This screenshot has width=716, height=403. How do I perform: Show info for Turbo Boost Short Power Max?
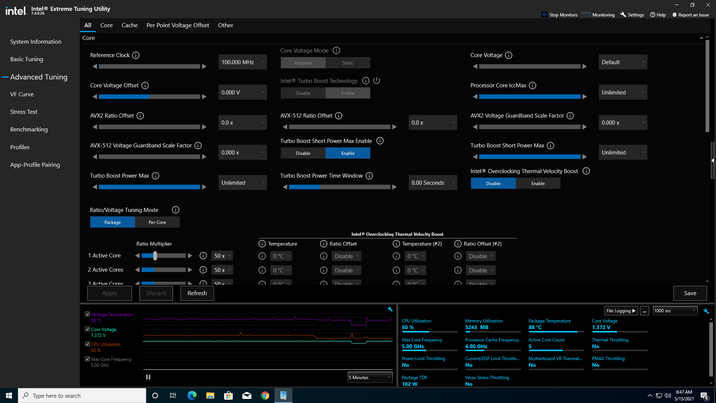550,146
